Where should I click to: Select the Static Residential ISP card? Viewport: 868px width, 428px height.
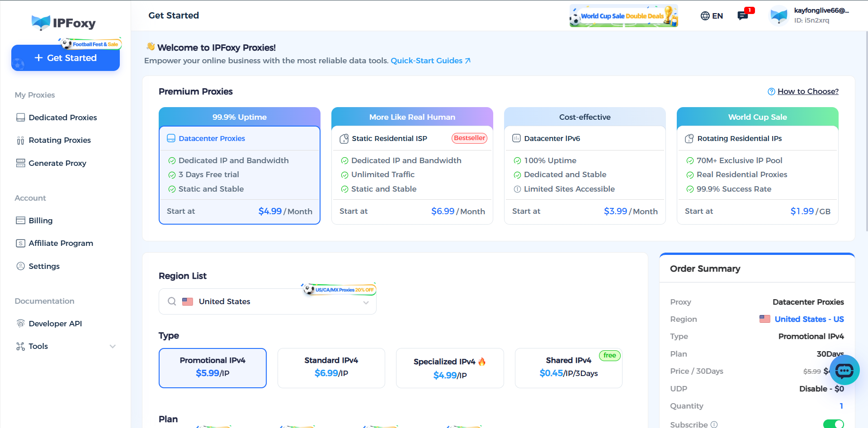coord(412,166)
